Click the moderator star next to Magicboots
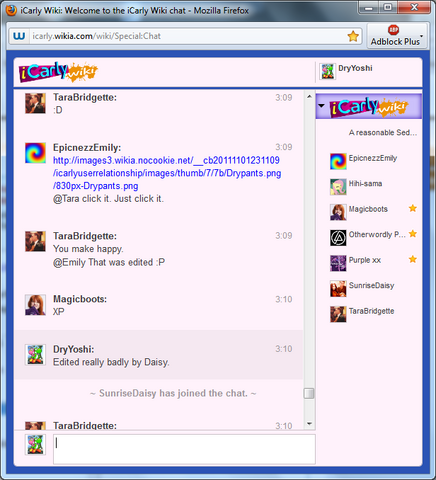The image size is (436, 480). pos(413,208)
